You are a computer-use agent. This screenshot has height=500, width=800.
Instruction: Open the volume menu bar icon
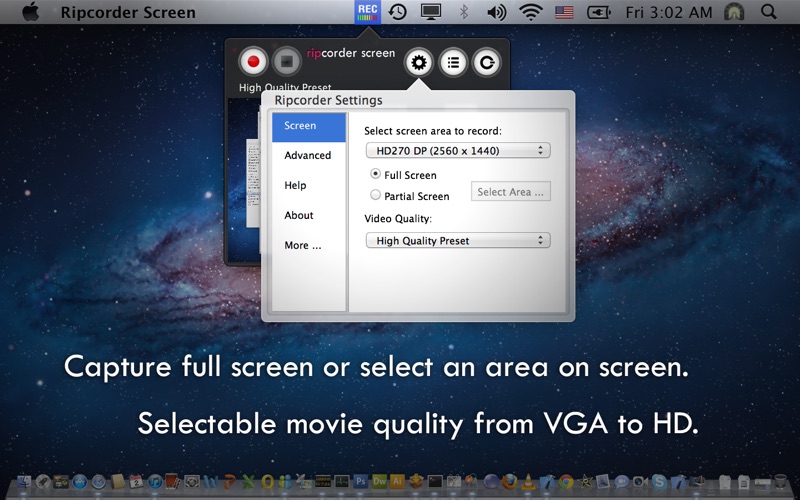(496, 12)
